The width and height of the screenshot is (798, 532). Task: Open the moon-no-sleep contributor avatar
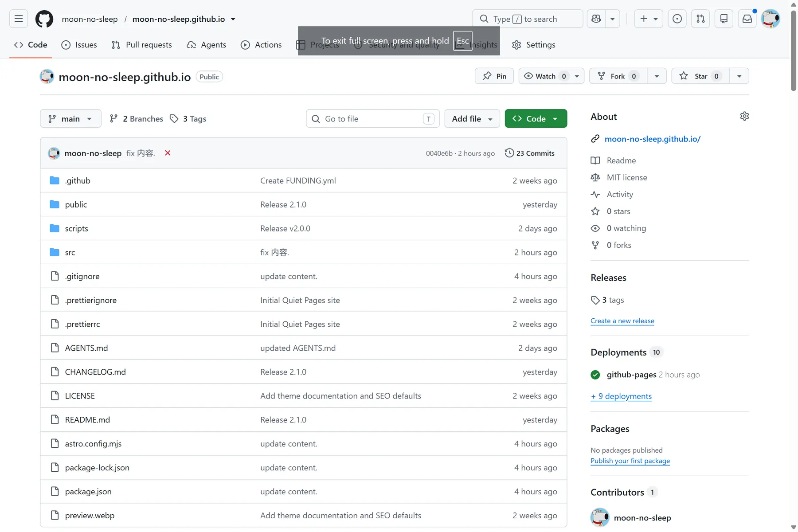600,517
